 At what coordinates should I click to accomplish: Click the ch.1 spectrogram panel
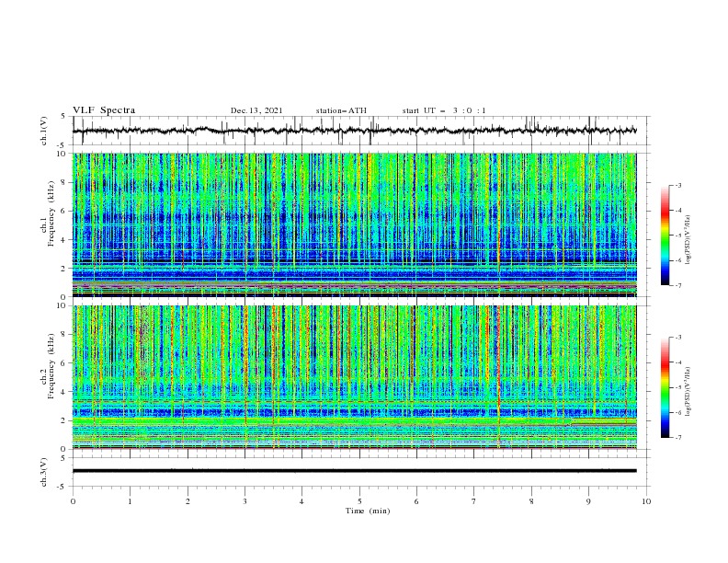point(355,224)
